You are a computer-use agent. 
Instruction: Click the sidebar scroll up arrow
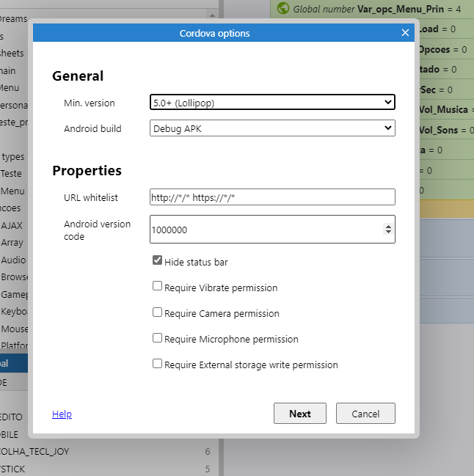212,15
